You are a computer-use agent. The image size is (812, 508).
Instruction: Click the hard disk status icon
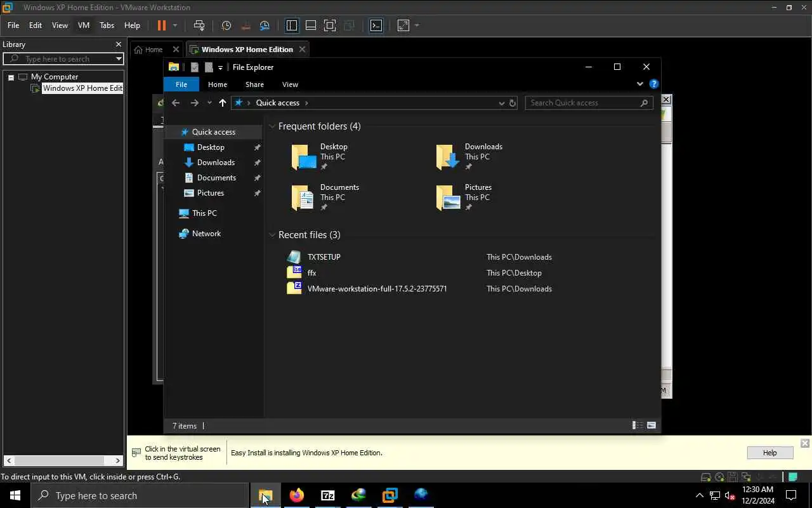coord(705,477)
